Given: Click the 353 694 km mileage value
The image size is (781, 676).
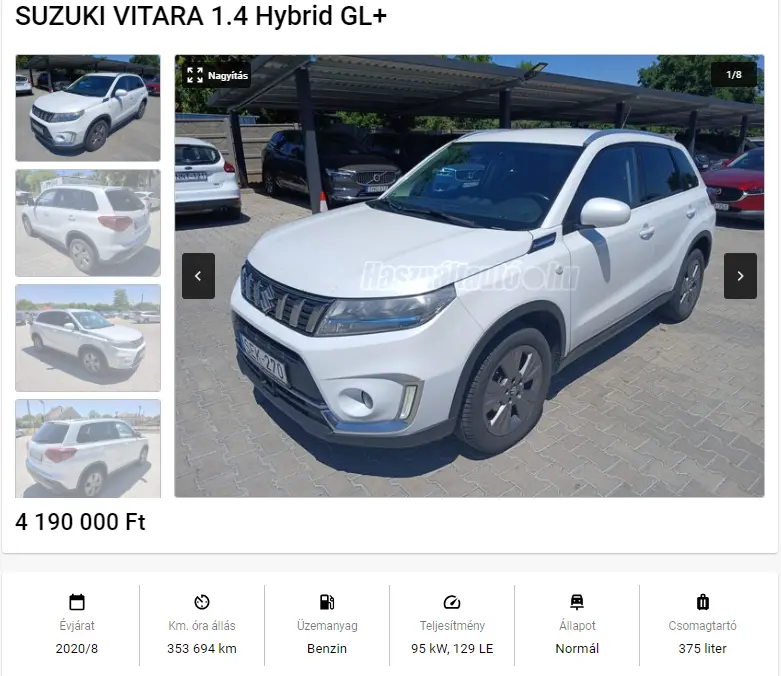Looking at the screenshot, I should (x=202, y=649).
